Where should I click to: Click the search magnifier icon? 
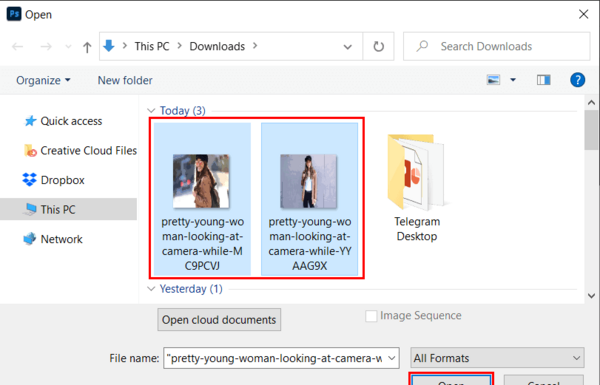tap(422, 46)
